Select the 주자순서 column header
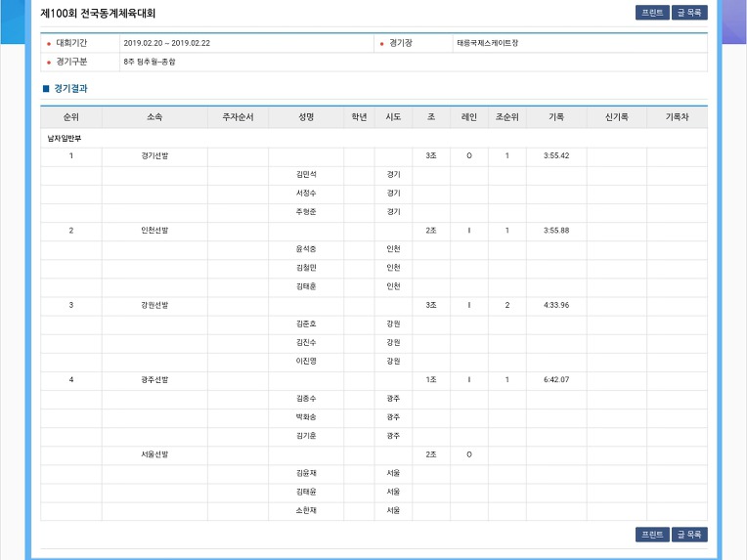 (238, 117)
